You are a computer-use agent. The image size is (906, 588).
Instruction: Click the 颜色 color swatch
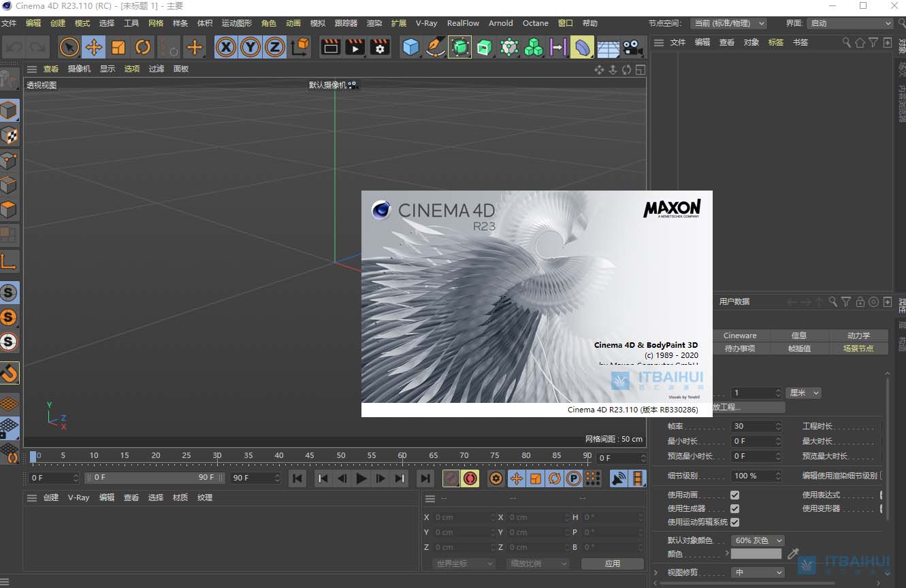(x=756, y=554)
